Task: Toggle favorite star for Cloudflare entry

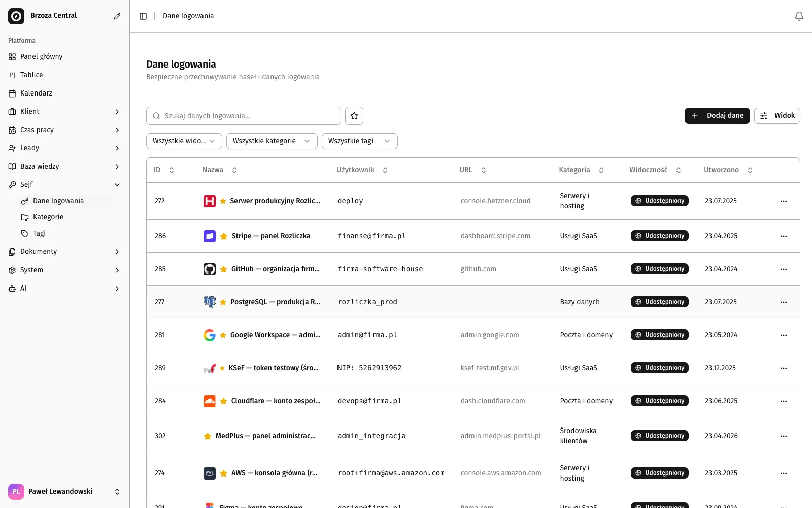Action: click(224, 401)
